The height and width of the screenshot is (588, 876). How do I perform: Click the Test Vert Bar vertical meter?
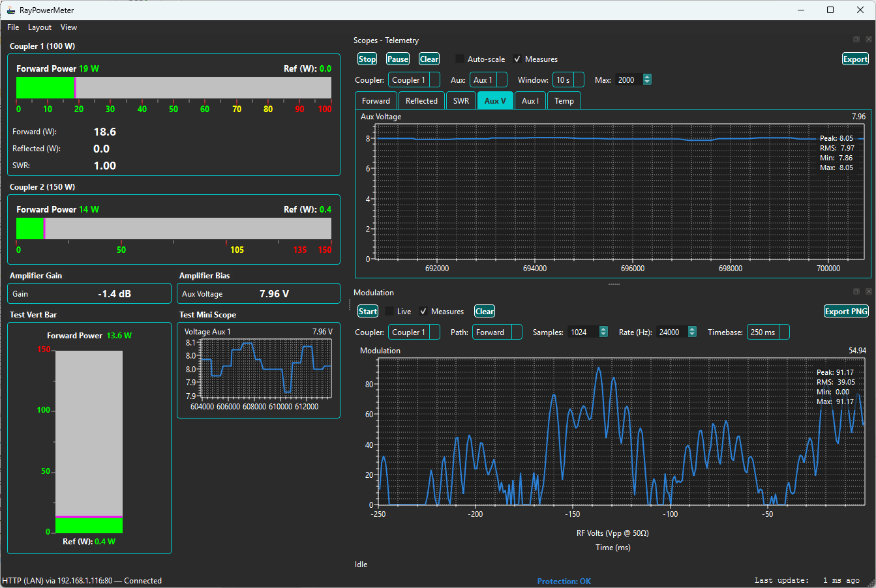tap(89, 442)
